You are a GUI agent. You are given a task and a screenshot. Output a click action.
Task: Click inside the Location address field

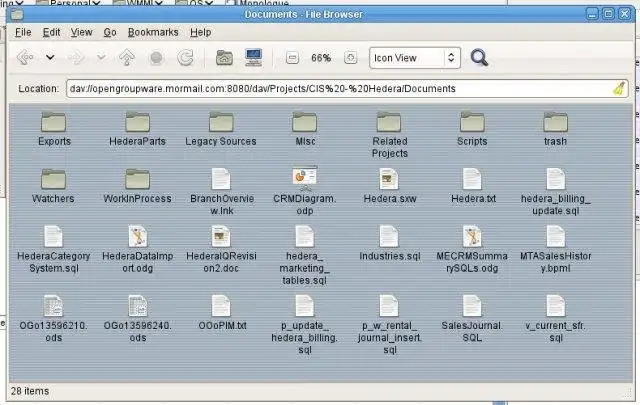347,89
